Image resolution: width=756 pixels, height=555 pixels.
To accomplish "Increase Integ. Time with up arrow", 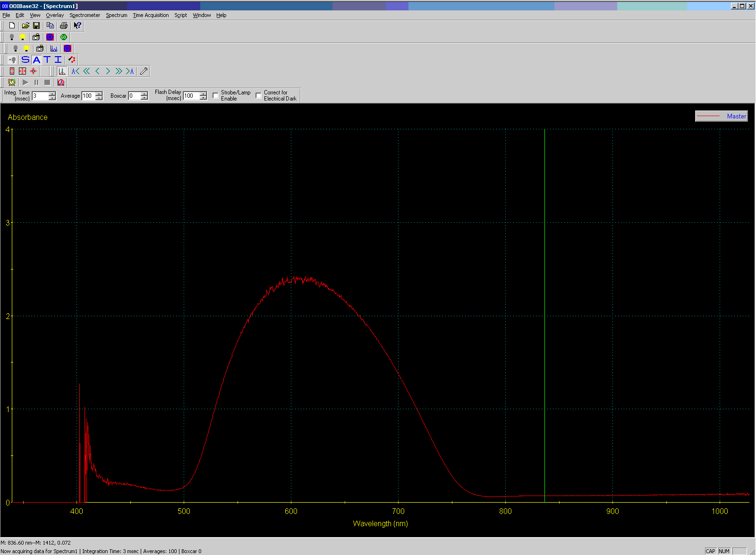I will (x=52, y=93).
